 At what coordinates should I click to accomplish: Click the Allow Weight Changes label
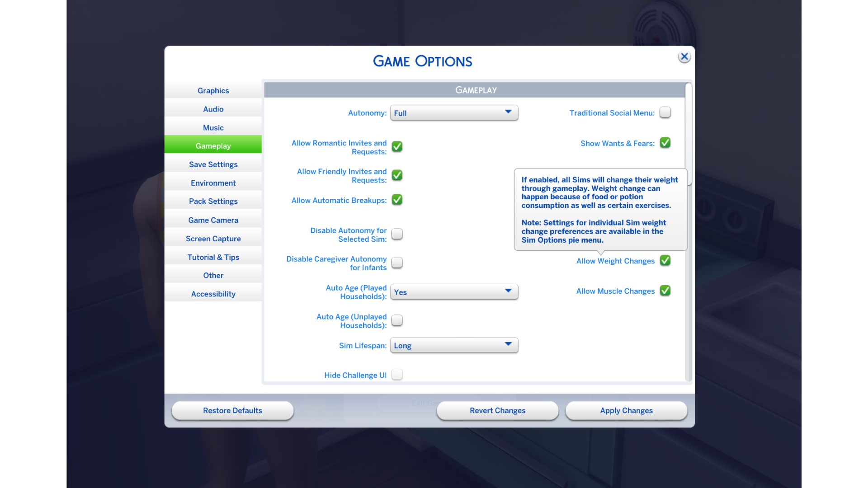point(615,261)
